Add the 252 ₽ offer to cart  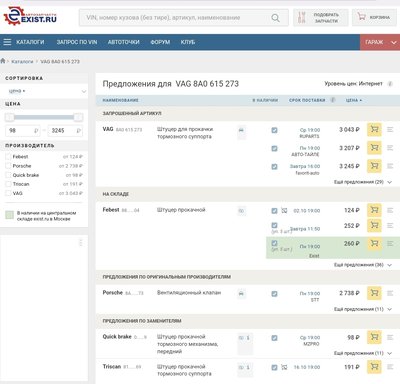(374, 226)
